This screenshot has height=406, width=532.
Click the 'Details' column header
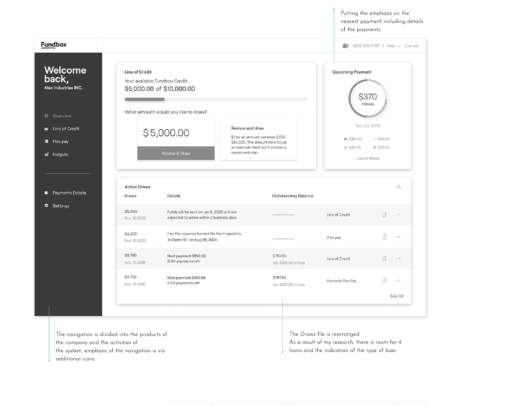[174, 196]
